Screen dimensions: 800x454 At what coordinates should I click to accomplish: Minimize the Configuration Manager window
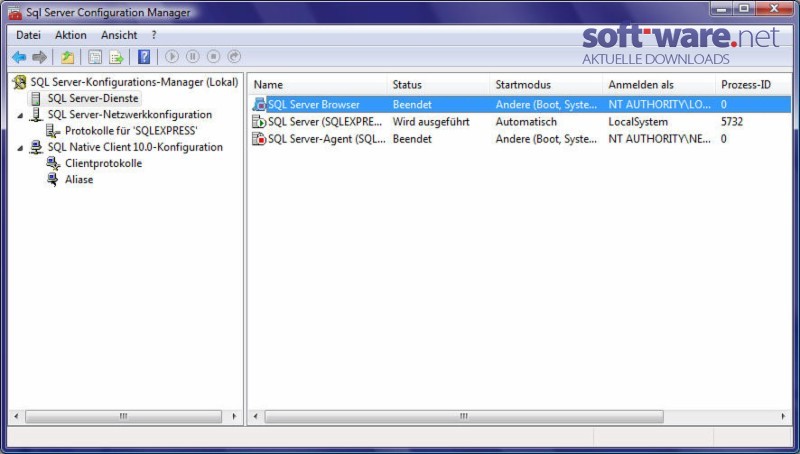click(721, 9)
